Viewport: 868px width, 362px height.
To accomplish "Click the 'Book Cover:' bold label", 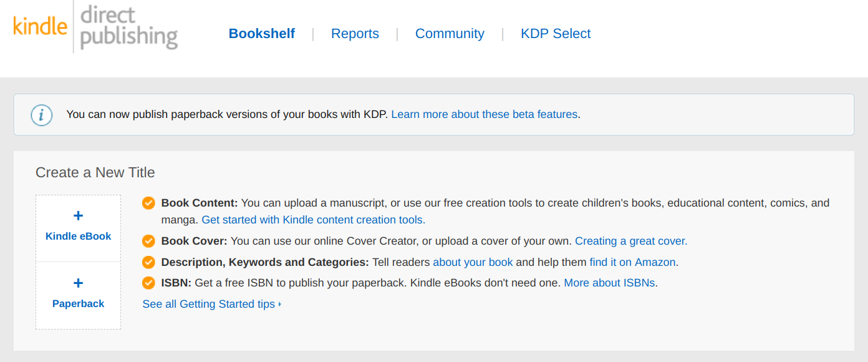I will click(x=195, y=241).
